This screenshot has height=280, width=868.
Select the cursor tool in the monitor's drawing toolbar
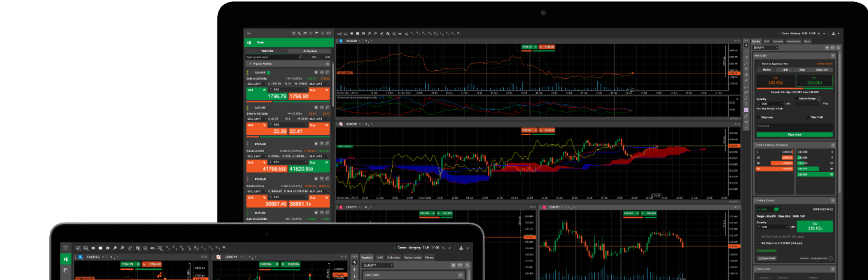tap(746, 45)
